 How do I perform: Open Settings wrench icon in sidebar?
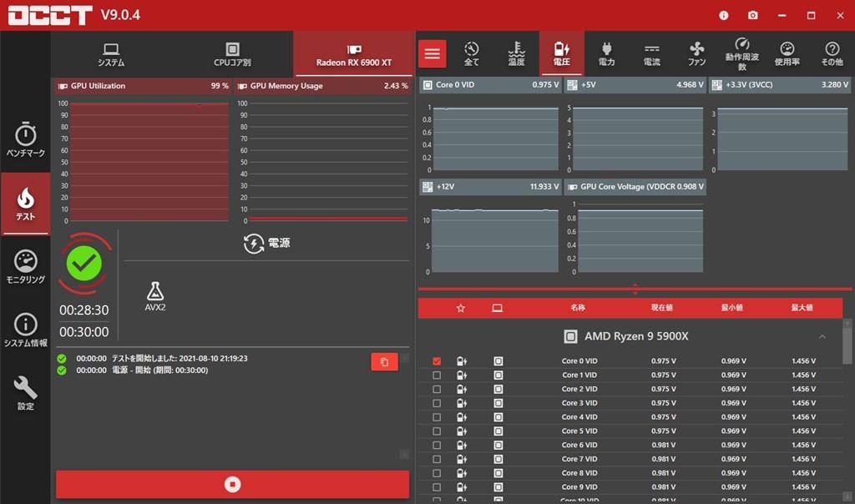point(25,393)
